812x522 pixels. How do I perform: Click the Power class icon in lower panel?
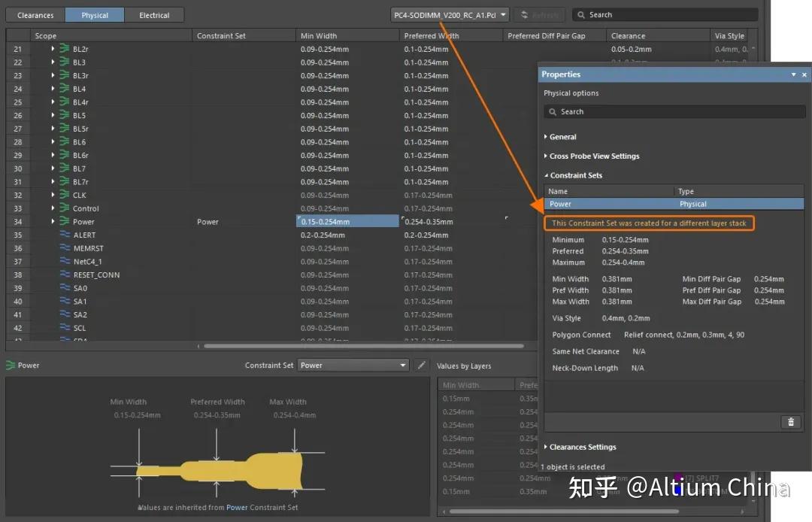(x=11, y=365)
